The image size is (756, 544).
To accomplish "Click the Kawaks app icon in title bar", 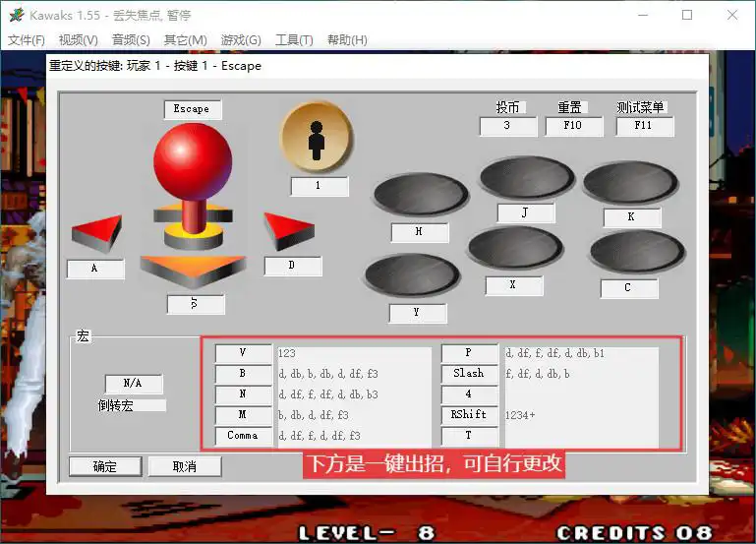I will point(16,15).
